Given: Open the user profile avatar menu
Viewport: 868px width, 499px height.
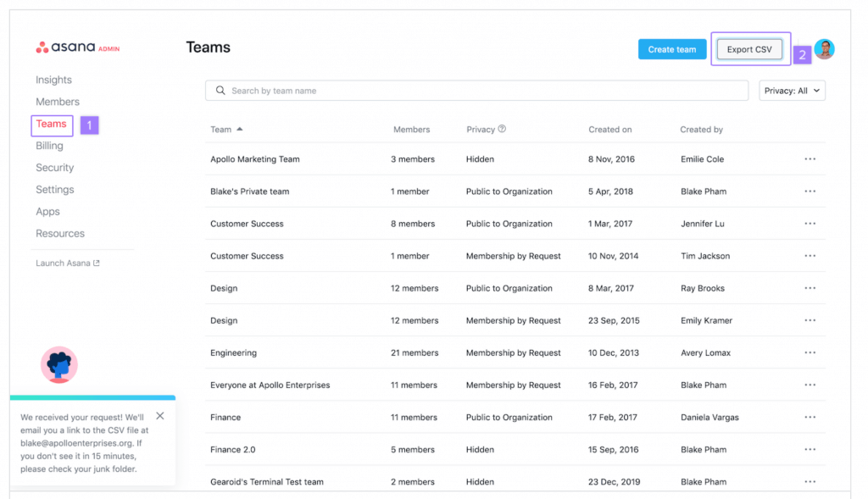Looking at the screenshot, I should 824,49.
